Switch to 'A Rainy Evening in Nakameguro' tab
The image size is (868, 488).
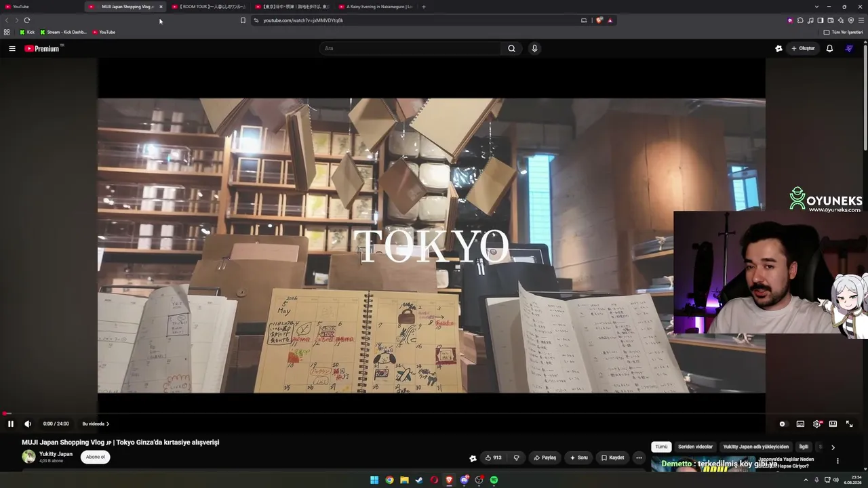375,7
